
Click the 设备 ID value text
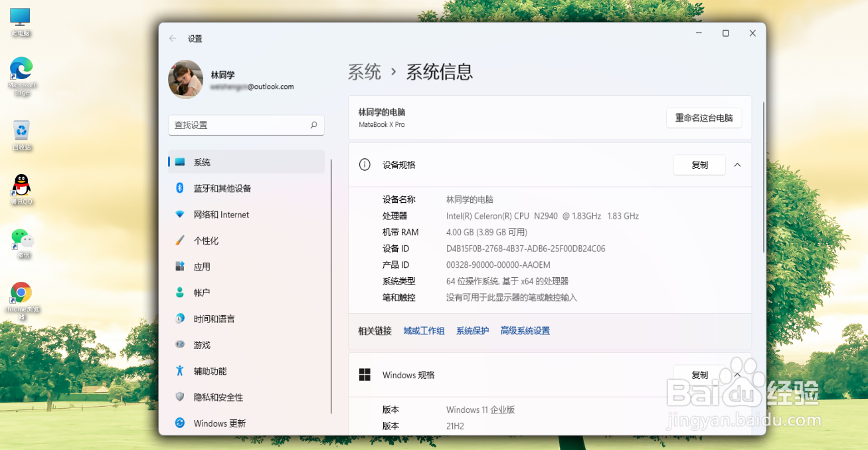pyautogui.click(x=526, y=249)
